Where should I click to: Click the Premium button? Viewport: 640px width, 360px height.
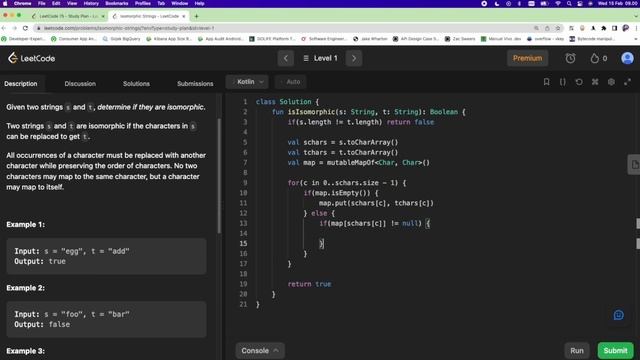(527, 58)
